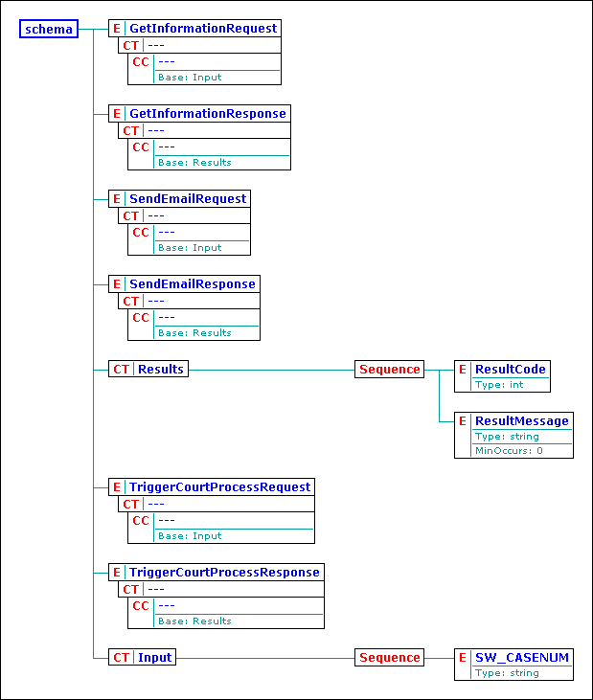Click the E icon beside TriggerCourtProcessRequest
The height and width of the screenshot is (700, 593).
pyautogui.click(x=117, y=486)
